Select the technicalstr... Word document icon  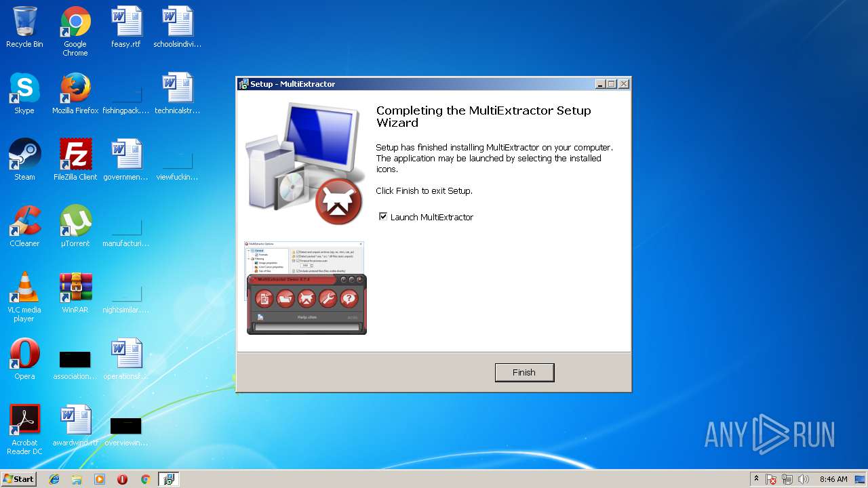click(x=177, y=94)
